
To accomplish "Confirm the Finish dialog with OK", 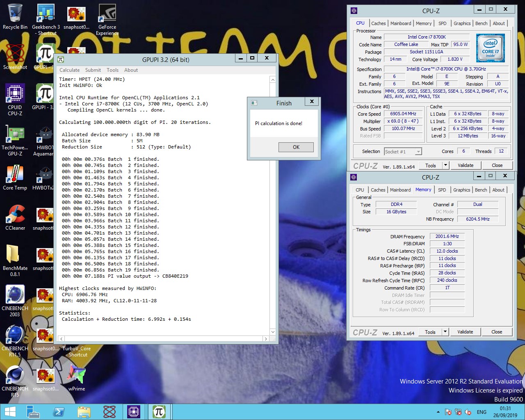I will point(296,147).
